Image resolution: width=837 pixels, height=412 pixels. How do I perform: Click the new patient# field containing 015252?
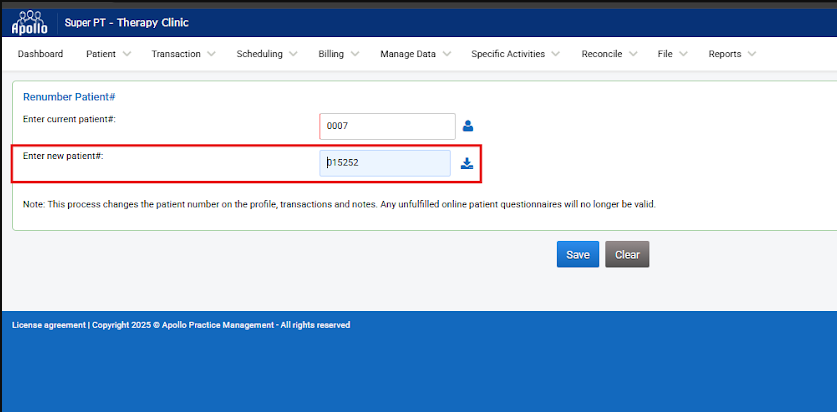[x=385, y=164]
